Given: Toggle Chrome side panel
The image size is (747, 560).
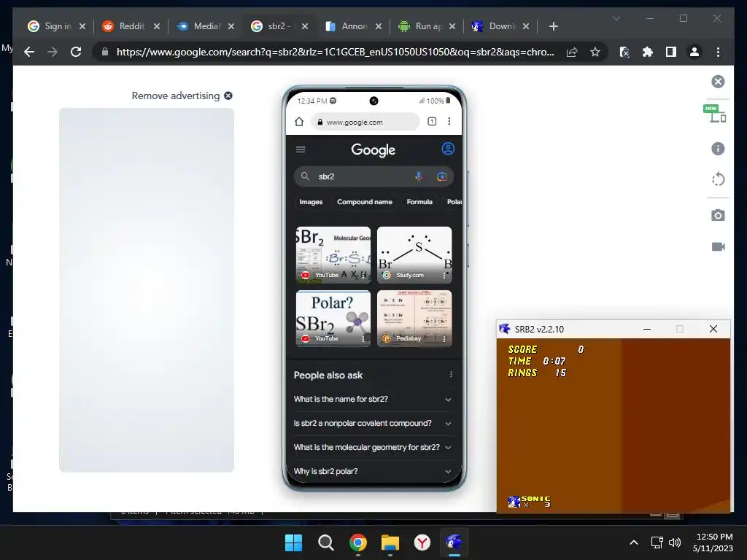Looking at the screenshot, I should point(671,52).
